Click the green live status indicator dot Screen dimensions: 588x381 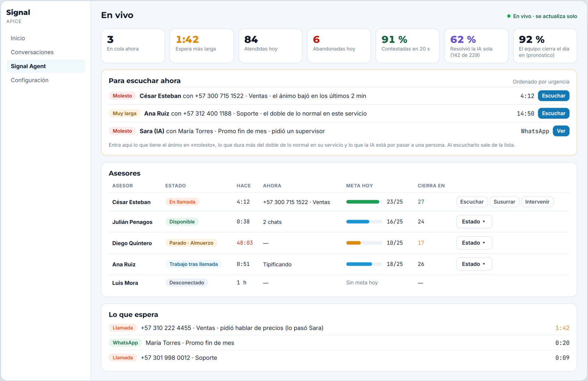click(x=509, y=16)
